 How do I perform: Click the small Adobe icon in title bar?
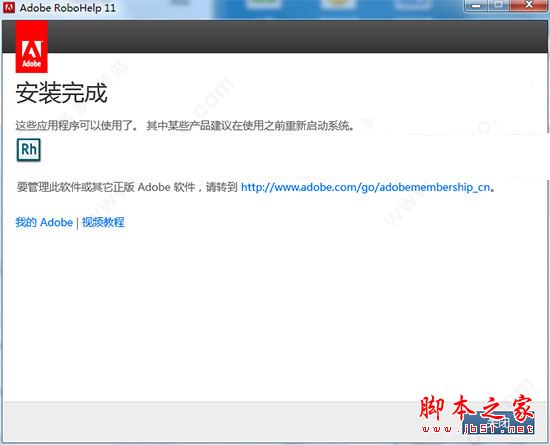click(8, 7)
